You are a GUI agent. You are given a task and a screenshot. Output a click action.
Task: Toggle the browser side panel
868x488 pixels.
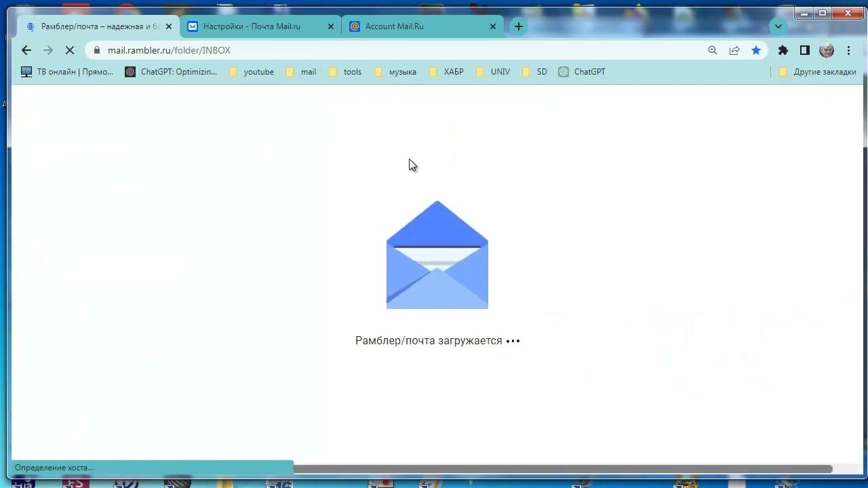[805, 50]
